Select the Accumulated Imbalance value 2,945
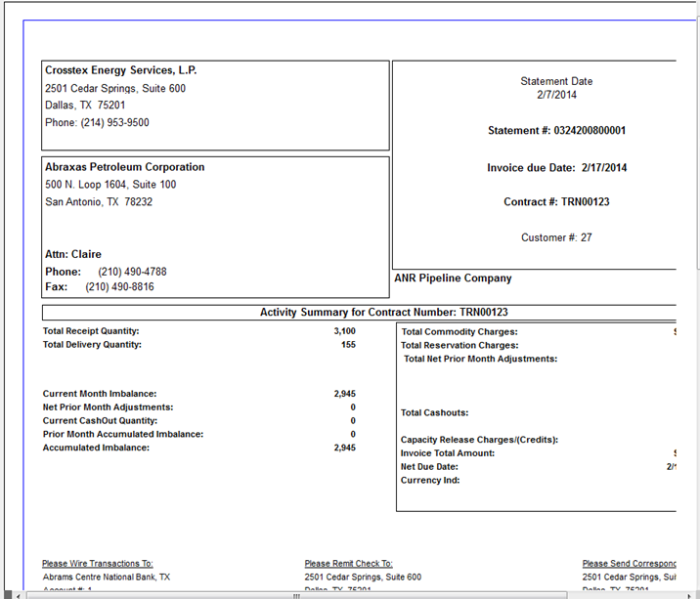 344,448
